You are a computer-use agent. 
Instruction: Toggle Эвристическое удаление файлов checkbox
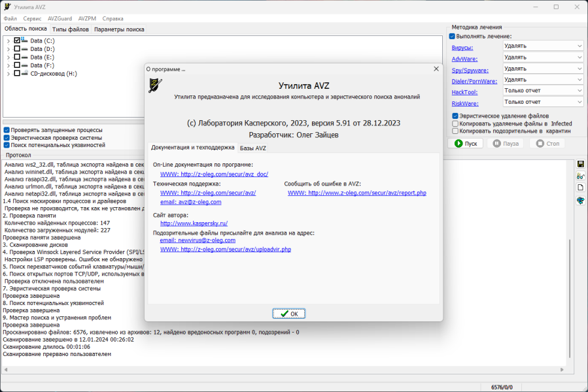(455, 116)
